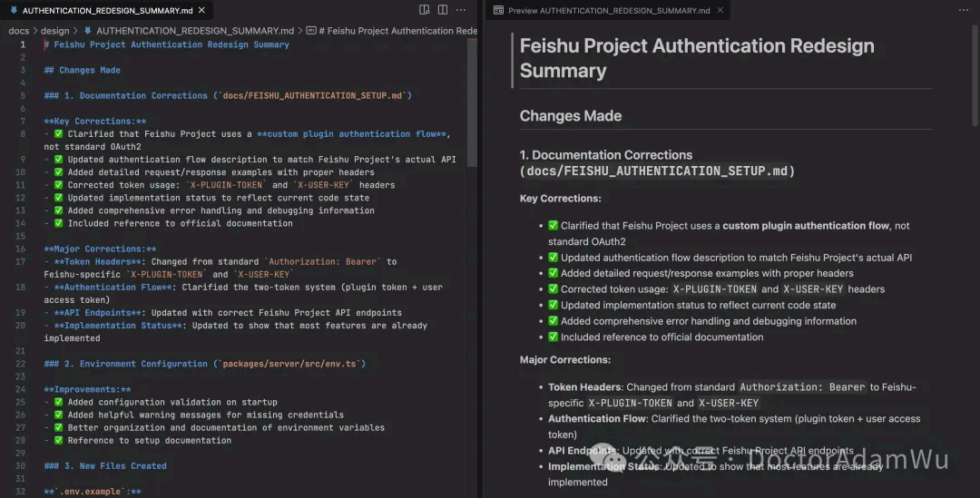The image size is (980, 498).
Task: Click '**Improvements:**' in the editor
Action: [x=87, y=389]
